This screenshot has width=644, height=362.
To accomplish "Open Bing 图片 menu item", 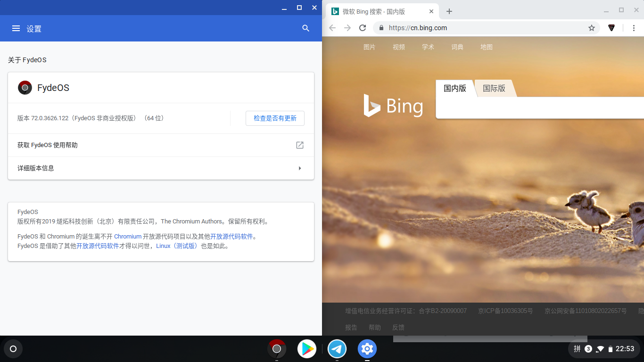I will click(370, 47).
